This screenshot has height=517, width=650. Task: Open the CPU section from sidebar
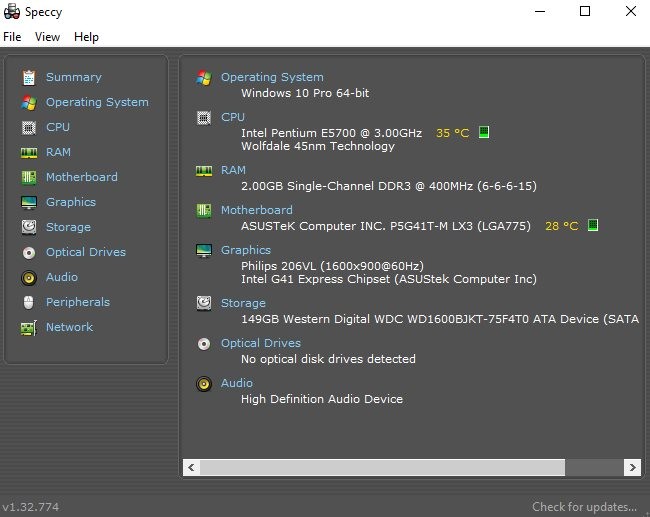click(x=58, y=127)
